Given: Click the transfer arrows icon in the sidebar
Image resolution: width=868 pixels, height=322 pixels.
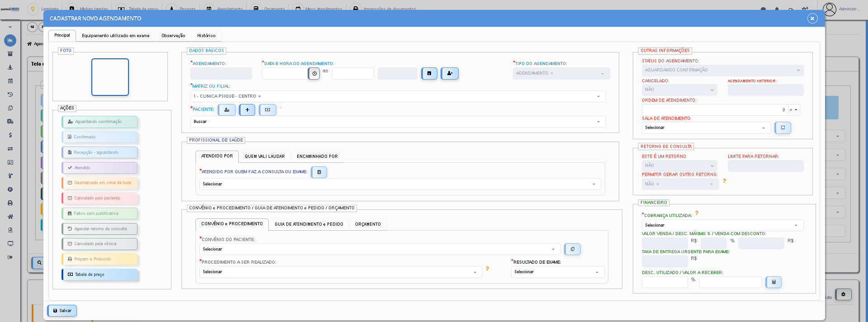Looking at the screenshot, I should [10, 149].
